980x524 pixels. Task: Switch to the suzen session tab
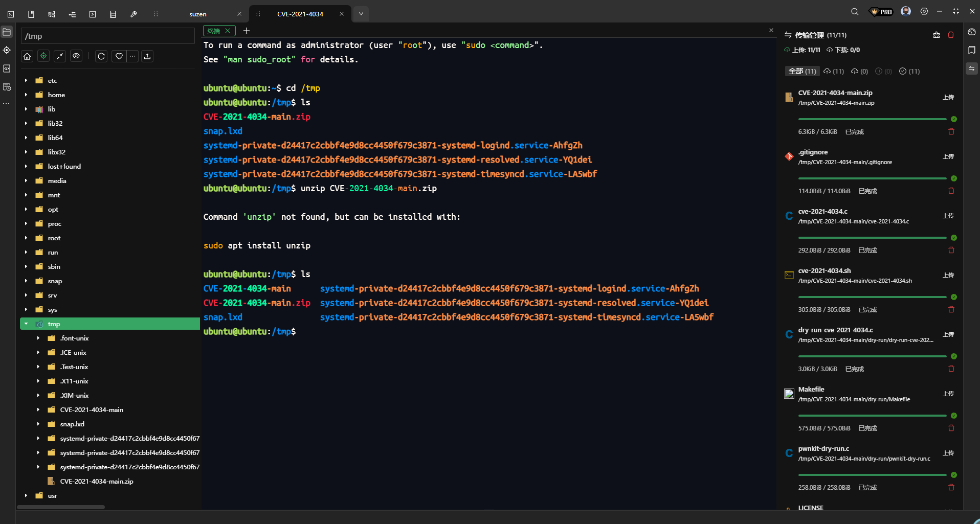(x=198, y=14)
